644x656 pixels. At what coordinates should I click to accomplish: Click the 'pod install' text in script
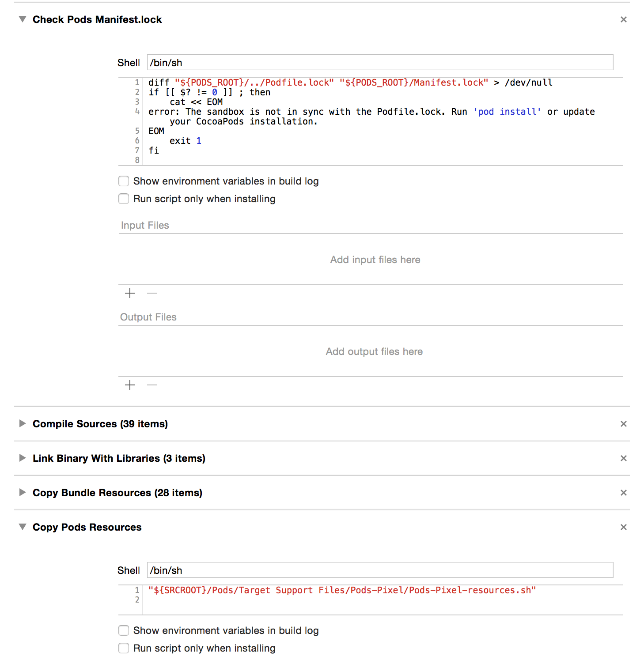coord(507,112)
